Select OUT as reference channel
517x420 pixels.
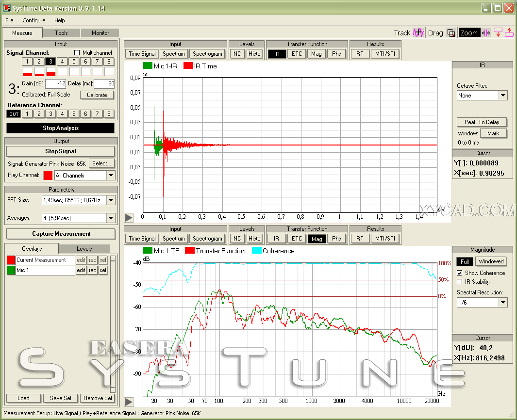pos(14,114)
